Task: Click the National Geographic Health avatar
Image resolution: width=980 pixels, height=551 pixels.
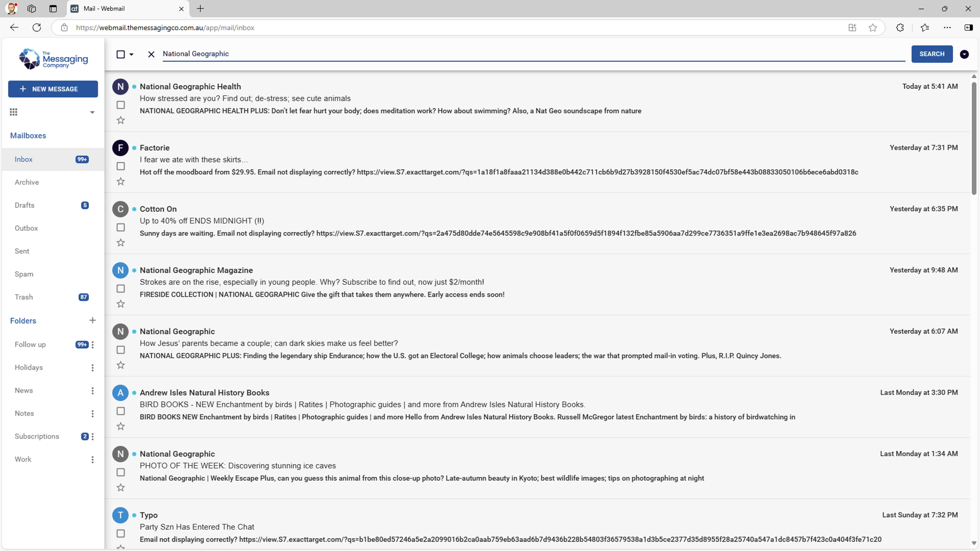Action: pyautogui.click(x=120, y=87)
